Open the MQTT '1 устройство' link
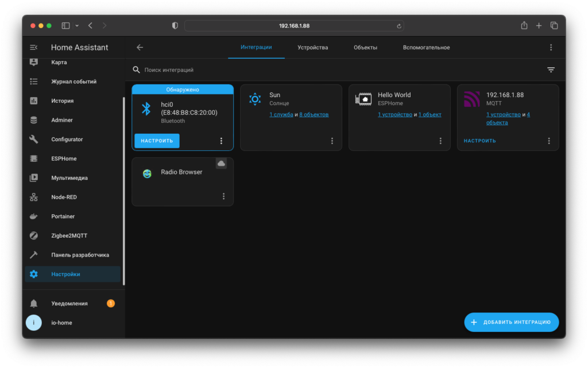The image size is (588, 368). [503, 115]
